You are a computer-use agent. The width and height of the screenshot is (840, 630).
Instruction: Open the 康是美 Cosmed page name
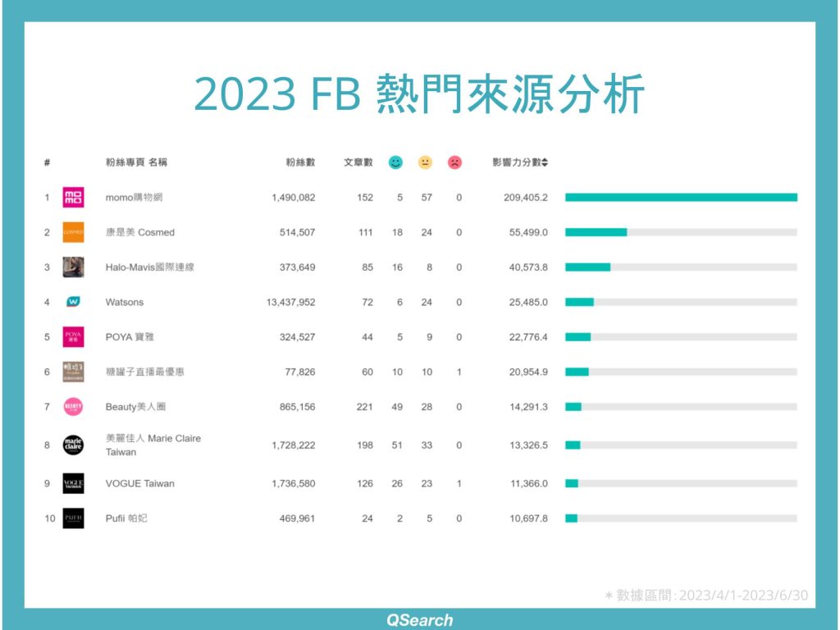139,232
